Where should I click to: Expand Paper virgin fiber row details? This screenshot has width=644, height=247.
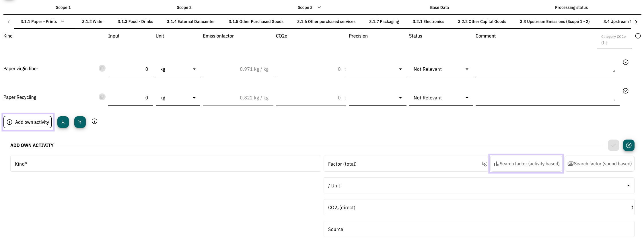[x=626, y=62]
